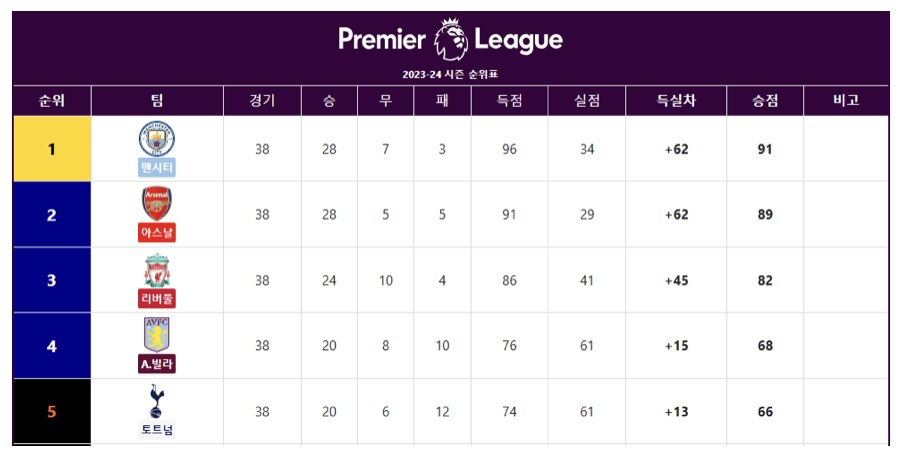Select the 경기 column header

[262, 101]
